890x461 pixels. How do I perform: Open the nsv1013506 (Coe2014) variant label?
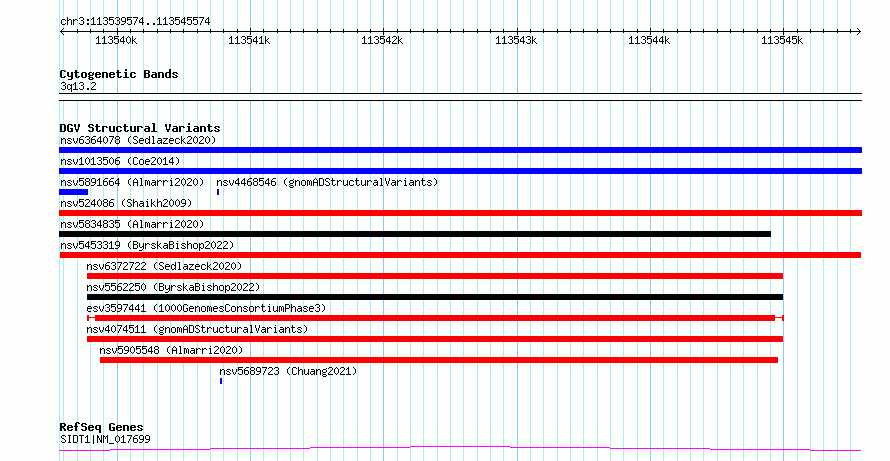[120, 161]
